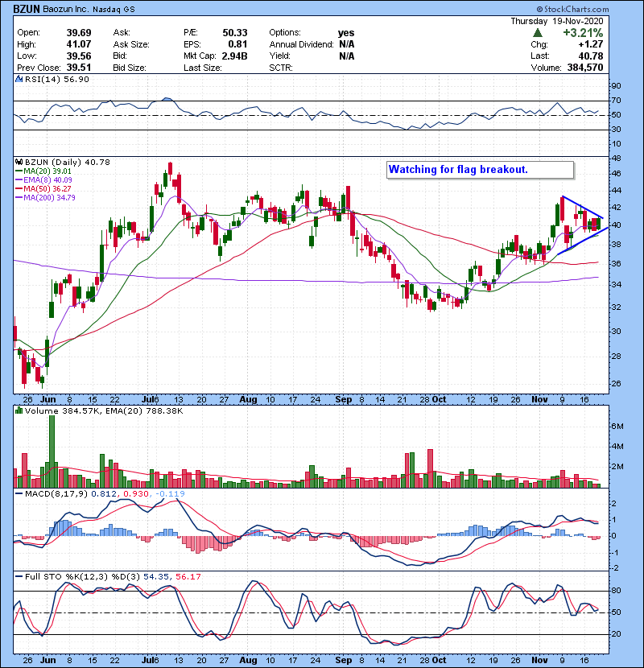Click the 'Watching for flag breakout.' annotation box
The height and width of the screenshot is (668, 644).
(x=481, y=170)
